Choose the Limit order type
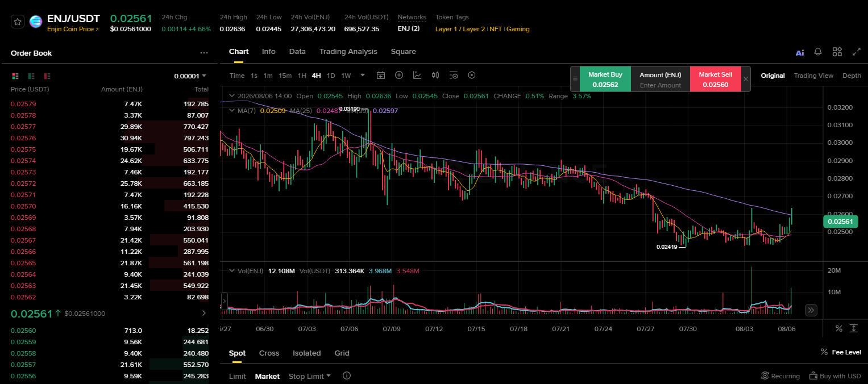The height and width of the screenshot is (384, 868). click(x=238, y=376)
